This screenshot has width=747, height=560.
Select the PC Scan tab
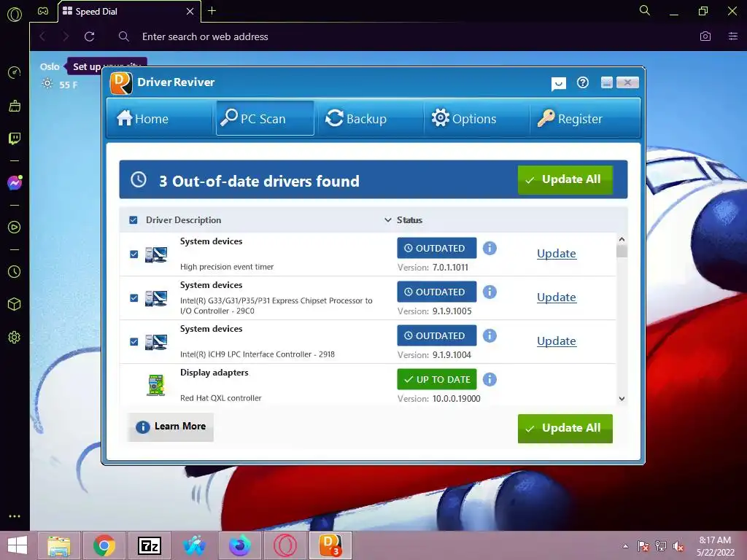point(265,118)
